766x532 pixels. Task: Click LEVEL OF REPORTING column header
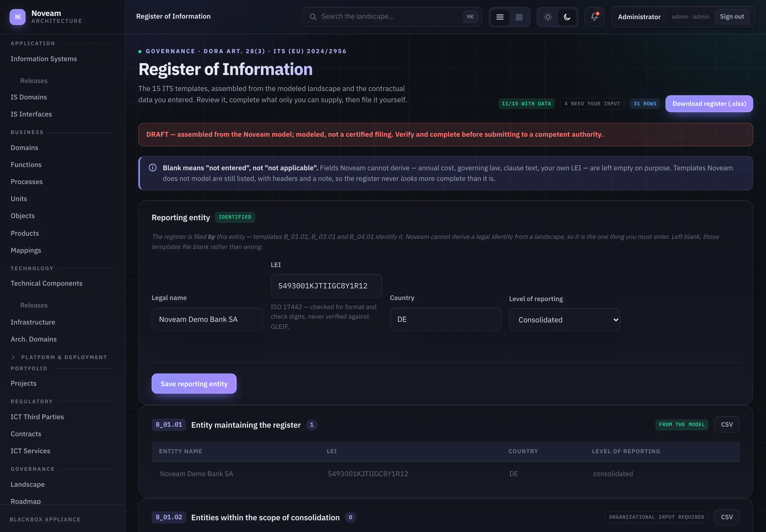coord(626,451)
